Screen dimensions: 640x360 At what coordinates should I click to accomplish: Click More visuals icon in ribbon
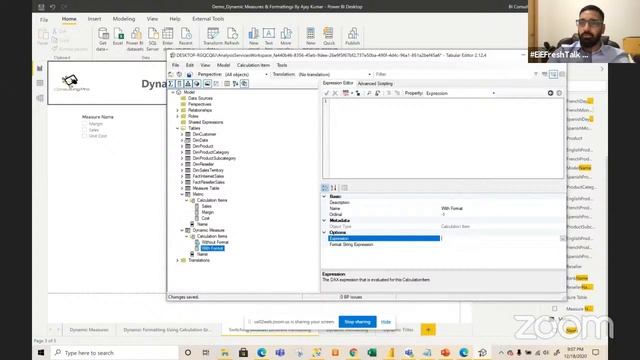coord(286,37)
